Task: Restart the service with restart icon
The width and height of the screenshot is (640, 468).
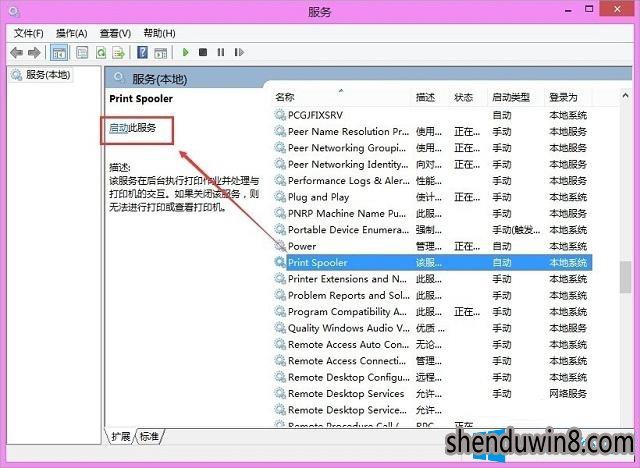Action: (239, 52)
